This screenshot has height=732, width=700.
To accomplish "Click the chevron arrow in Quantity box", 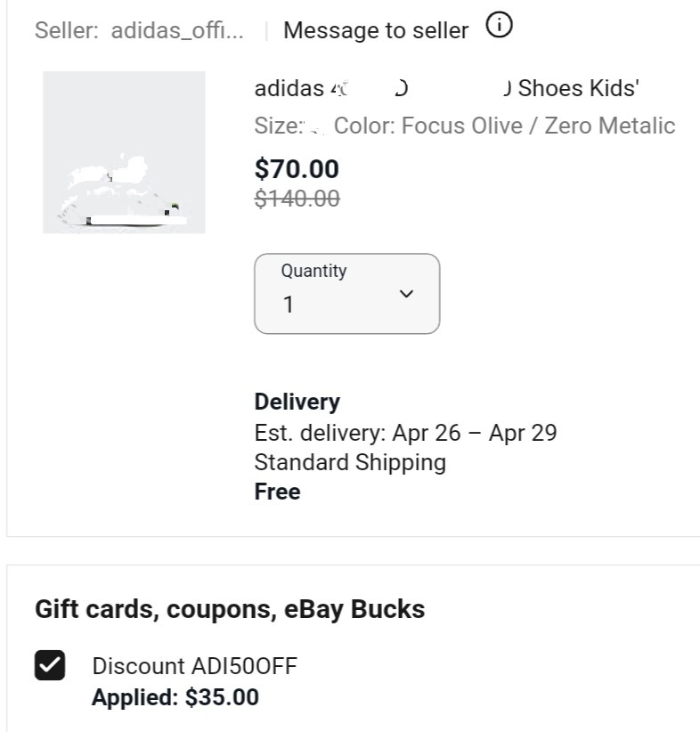I will [406, 294].
